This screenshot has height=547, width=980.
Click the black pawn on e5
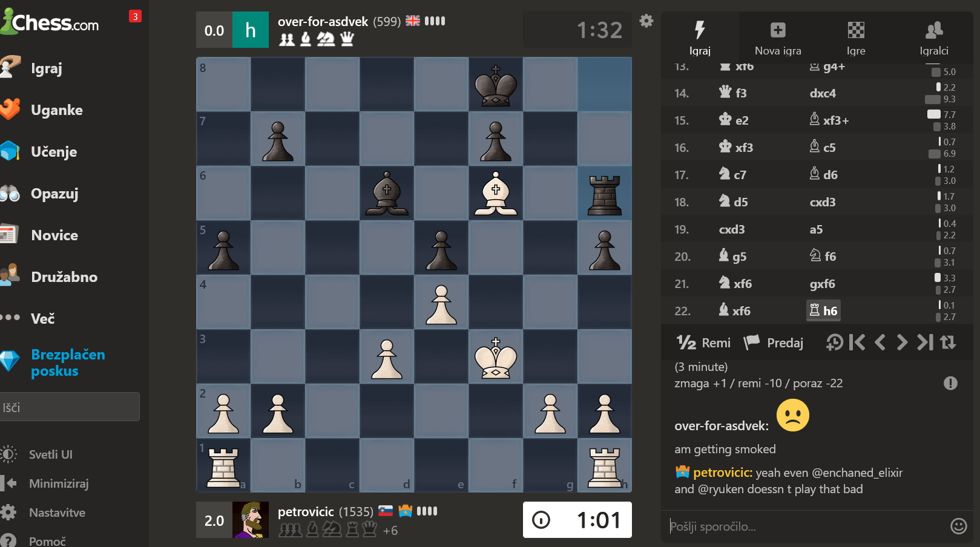click(441, 247)
